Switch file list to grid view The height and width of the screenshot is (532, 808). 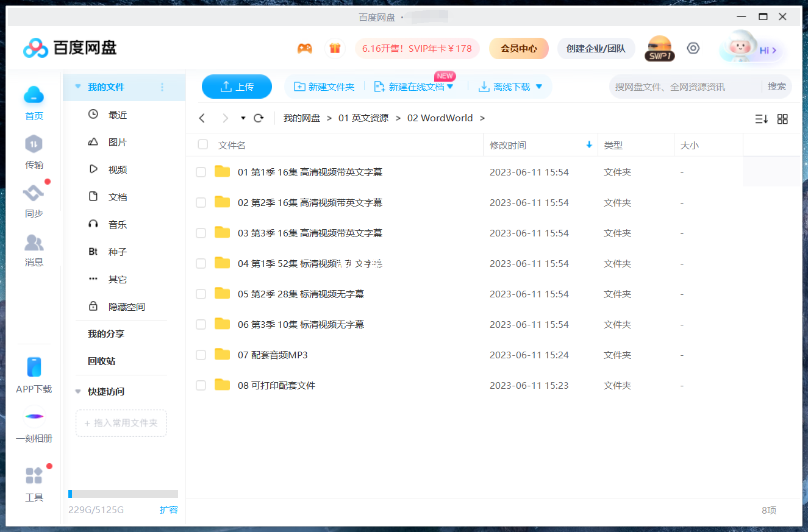click(782, 119)
